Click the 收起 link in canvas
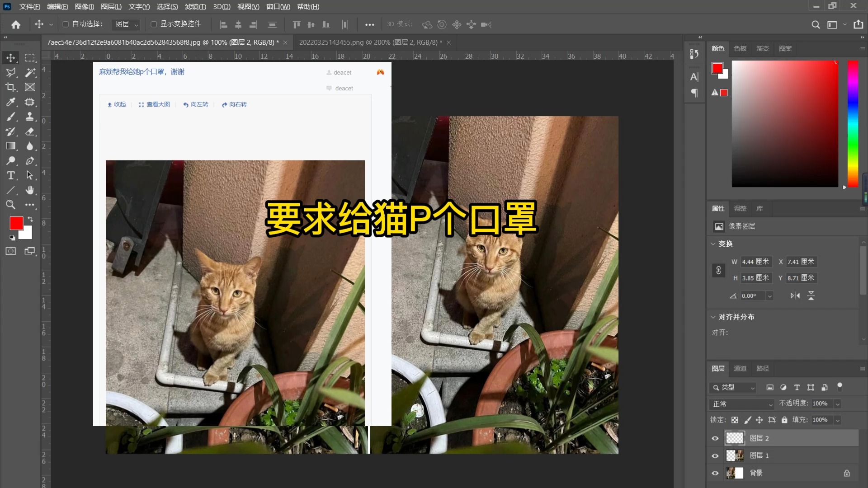 pos(117,104)
